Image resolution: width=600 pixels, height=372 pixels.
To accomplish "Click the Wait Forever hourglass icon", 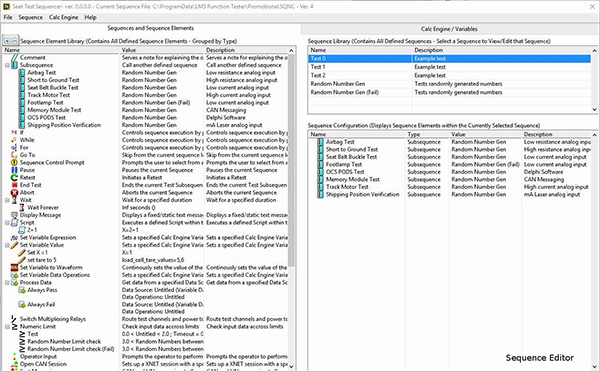I will click(x=22, y=208).
